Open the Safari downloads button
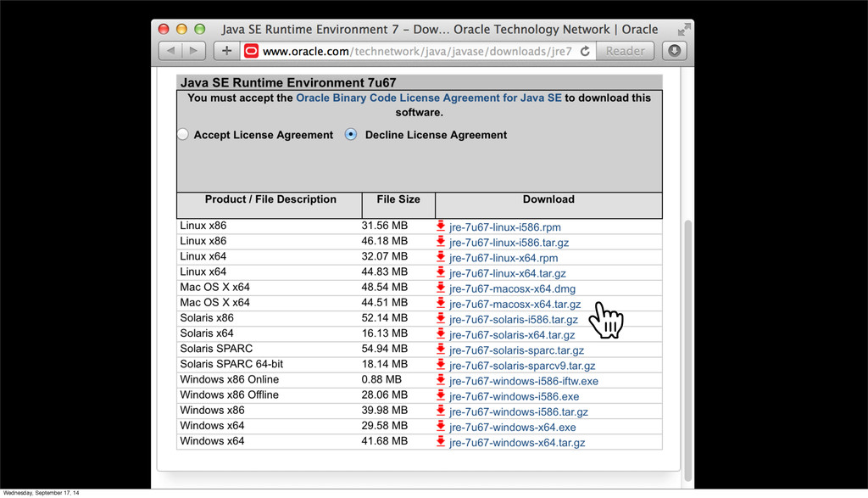Screen dimensions: 868x498 click(674, 51)
